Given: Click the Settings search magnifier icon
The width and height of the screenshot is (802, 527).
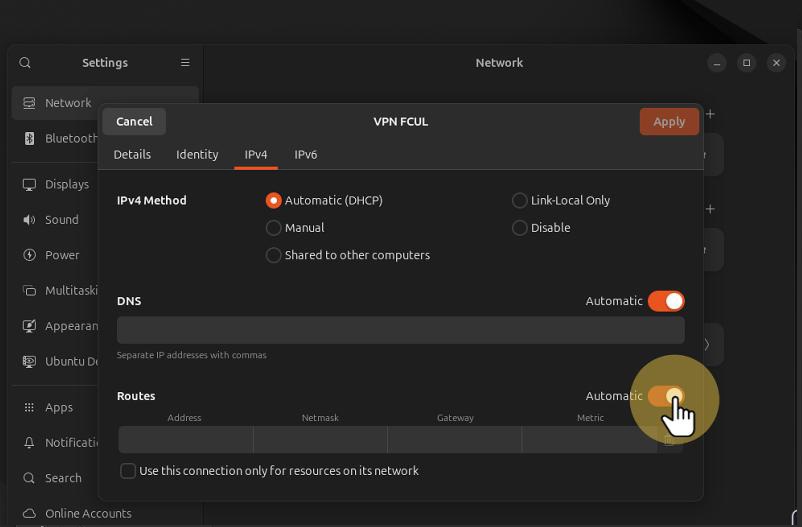Looking at the screenshot, I should coord(25,63).
